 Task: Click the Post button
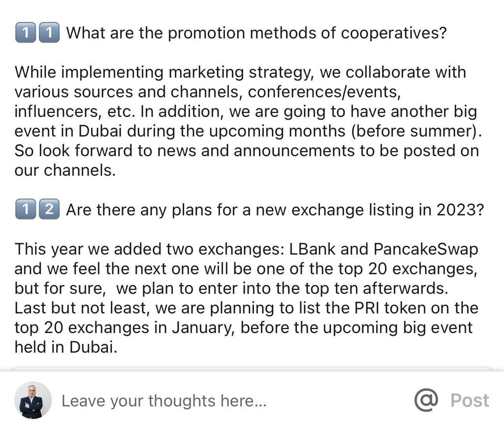coord(470,400)
